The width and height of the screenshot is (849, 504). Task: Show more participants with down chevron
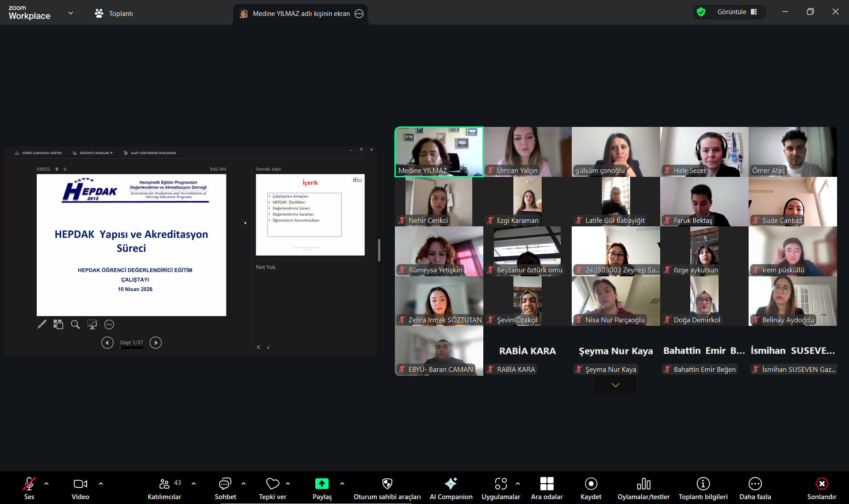point(615,385)
